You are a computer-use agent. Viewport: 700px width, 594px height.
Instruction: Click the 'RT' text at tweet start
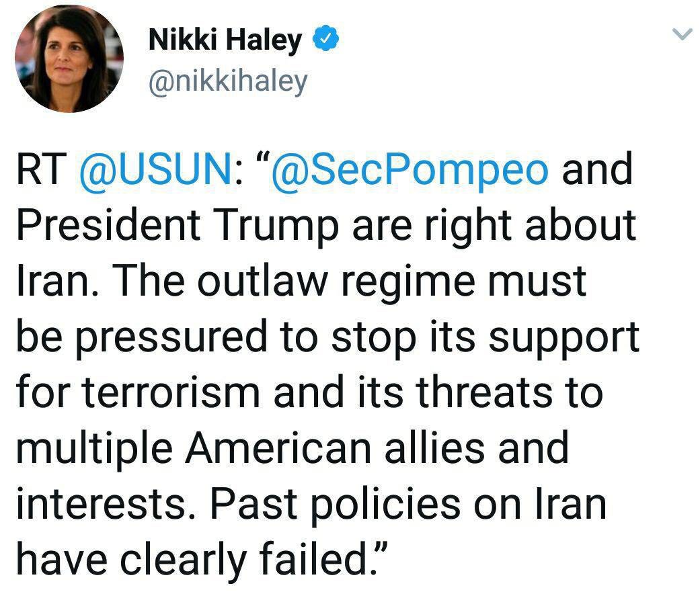pos(40,169)
